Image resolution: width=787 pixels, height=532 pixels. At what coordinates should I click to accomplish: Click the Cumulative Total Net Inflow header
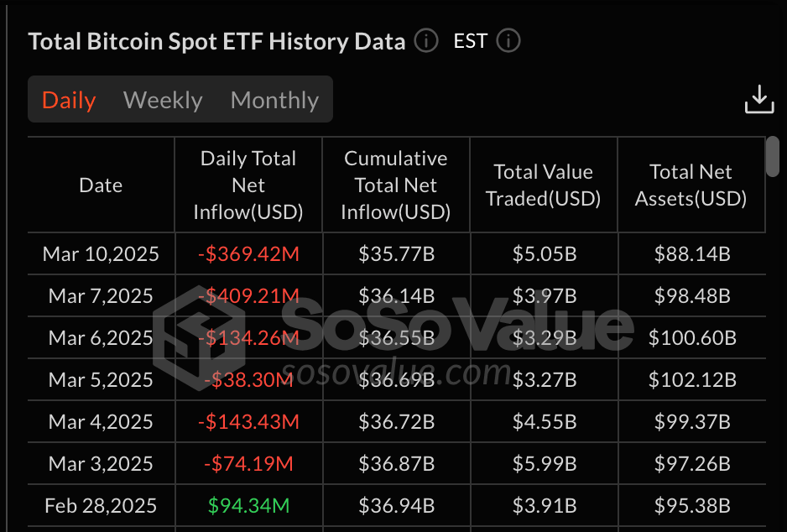[x=395, y=185]
